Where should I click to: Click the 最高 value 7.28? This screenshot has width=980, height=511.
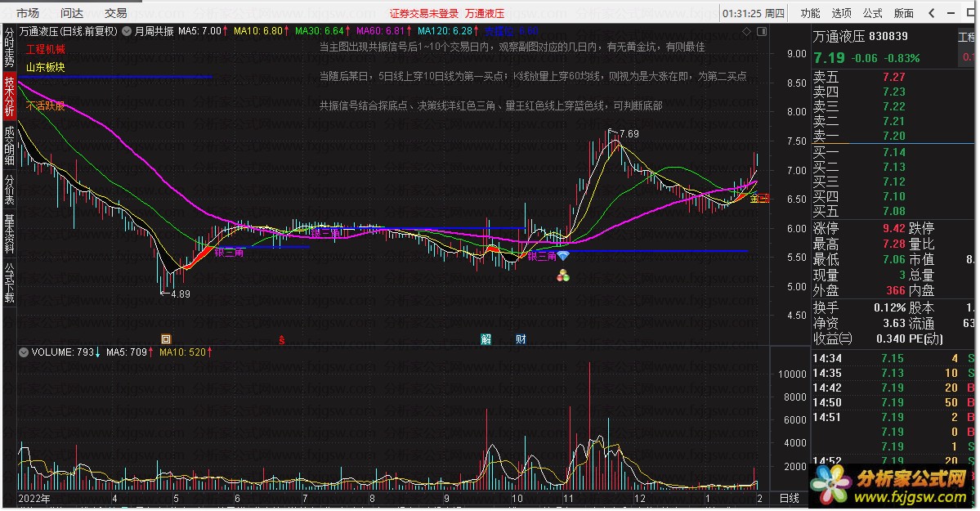(893, 244)
